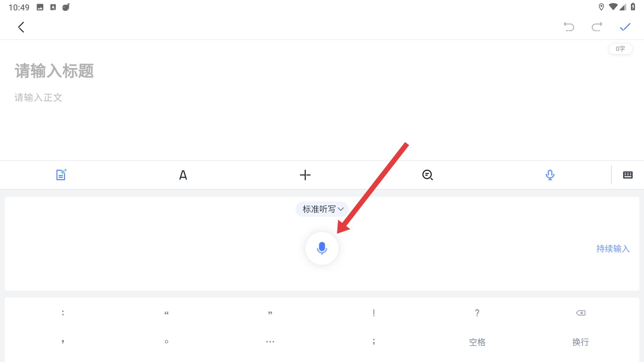644x362 pixels.
Task: Toggle the voice input toolbar microphone
Action: [x=550, y=175]
